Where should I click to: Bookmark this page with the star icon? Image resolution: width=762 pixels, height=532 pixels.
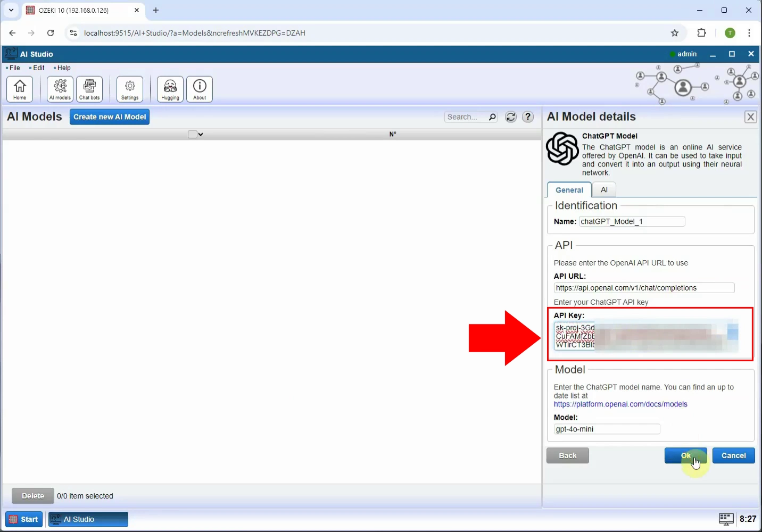(x=675, y=33)
